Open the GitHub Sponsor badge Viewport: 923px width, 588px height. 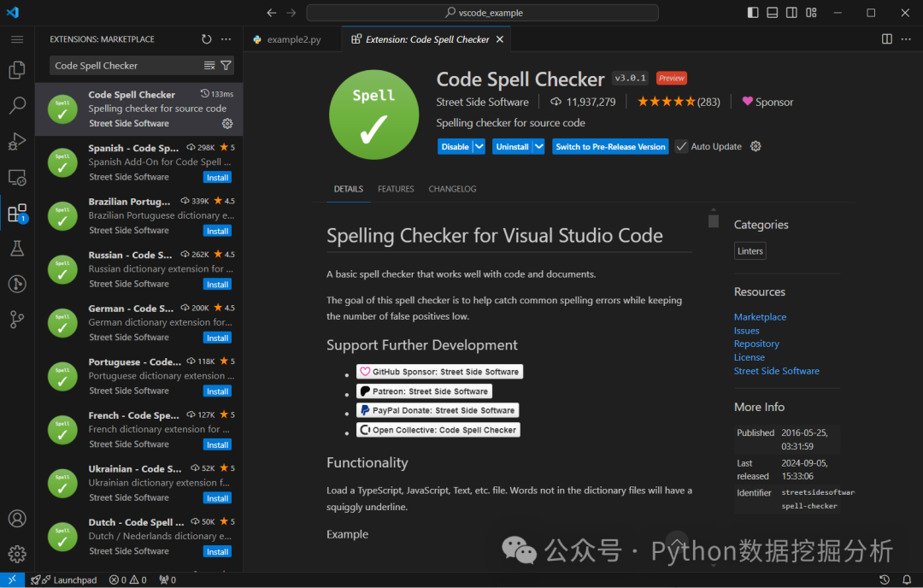(440, 372)
